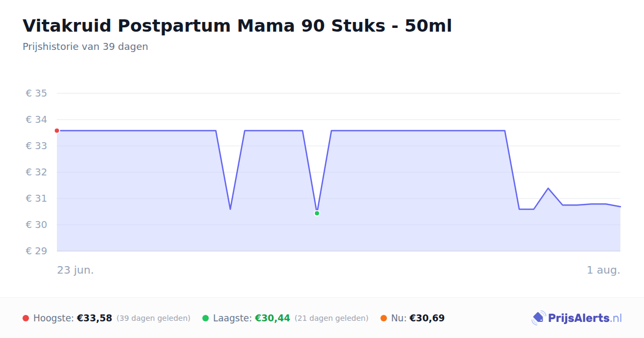Click the current price €30,69

pyautogui.click(x=427, y=318)
